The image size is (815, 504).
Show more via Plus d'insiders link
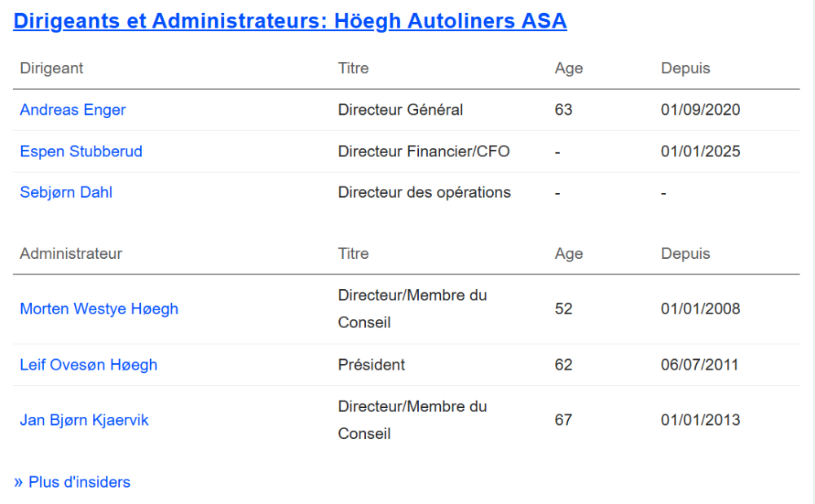click(x=73, y=482)
